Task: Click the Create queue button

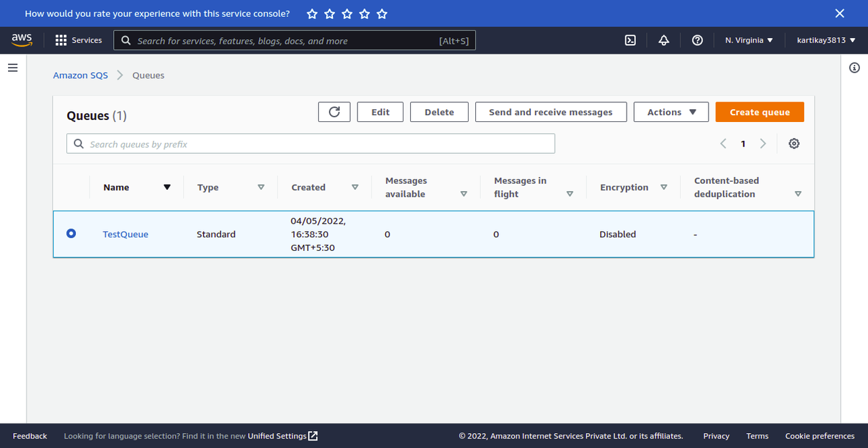Action: (x=759, y=113)
